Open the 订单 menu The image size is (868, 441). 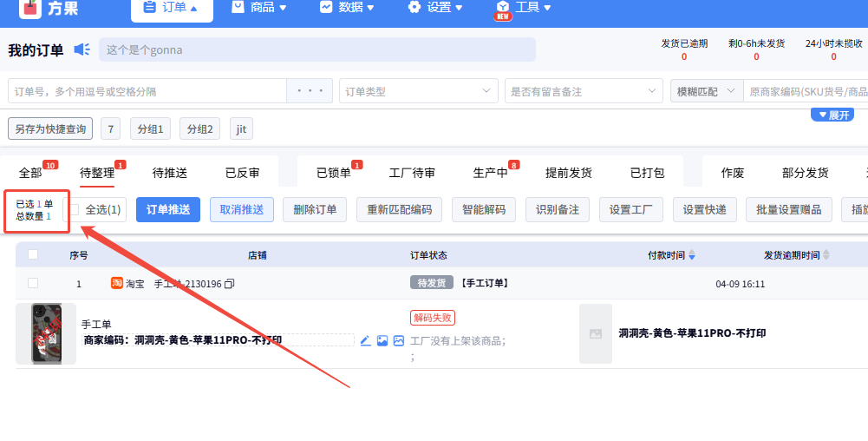tap(173, 9)
